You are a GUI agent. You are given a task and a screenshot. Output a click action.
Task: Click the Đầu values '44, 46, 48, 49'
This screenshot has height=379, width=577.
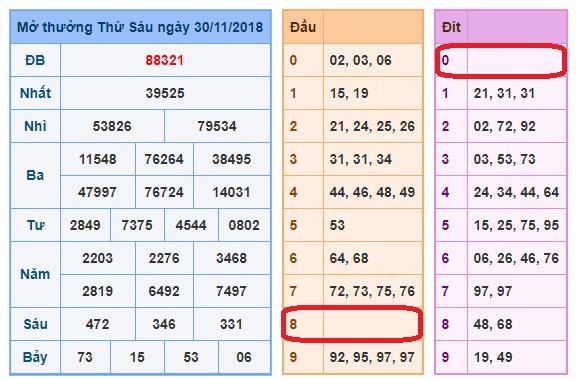[x=372, y=192]
